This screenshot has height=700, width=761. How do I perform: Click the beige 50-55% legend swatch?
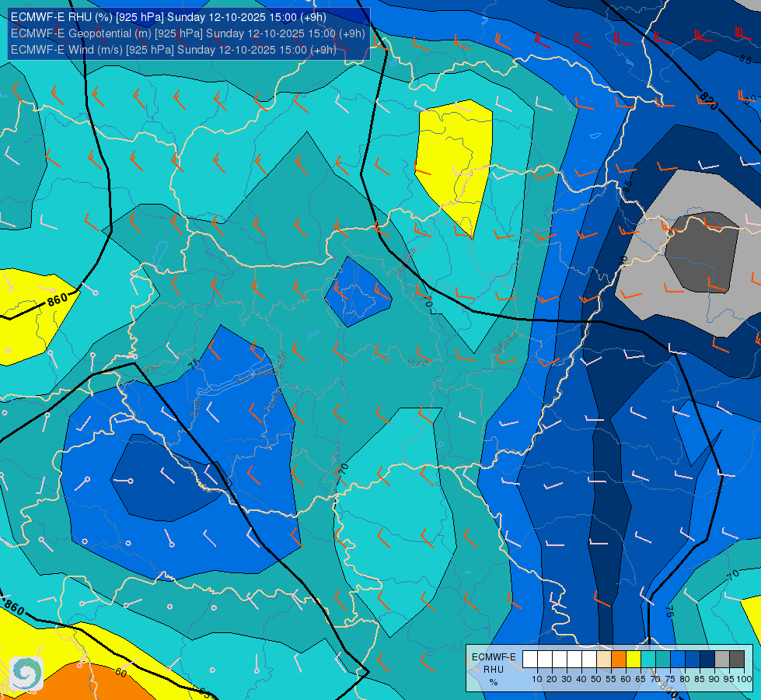pyautogui.click(x=604, y=659)
